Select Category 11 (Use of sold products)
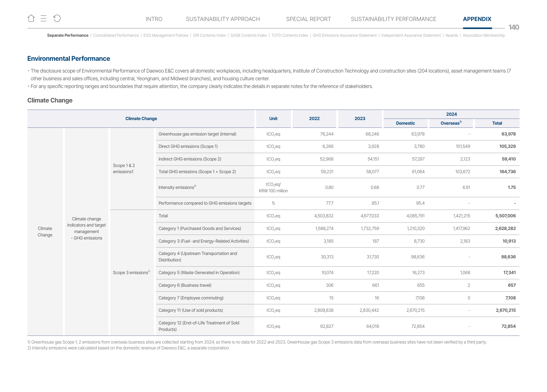Image resolution: width=547 pixels, height=392 pixels. pos(191,310)
